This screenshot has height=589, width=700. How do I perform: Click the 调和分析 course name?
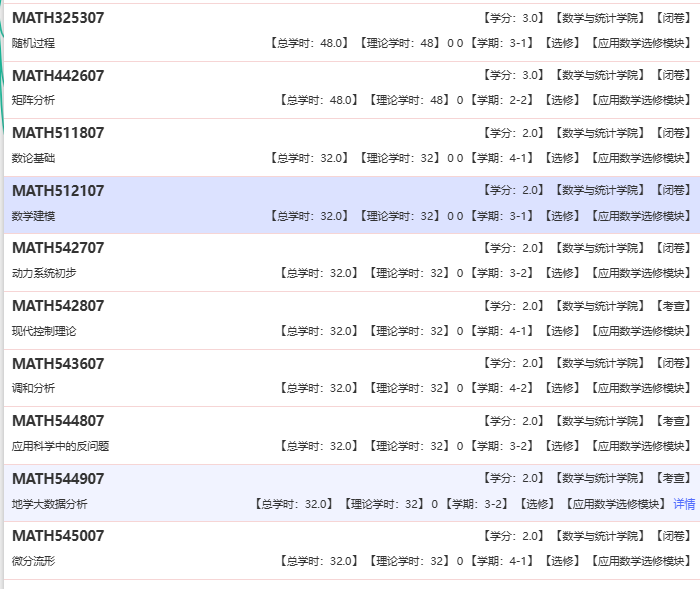[34, 388]
